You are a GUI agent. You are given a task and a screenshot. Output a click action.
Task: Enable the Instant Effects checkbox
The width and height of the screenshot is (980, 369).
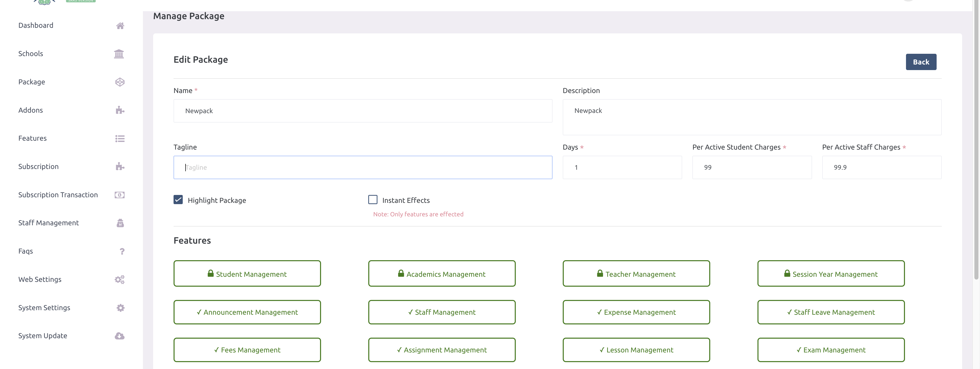[372, 199]
